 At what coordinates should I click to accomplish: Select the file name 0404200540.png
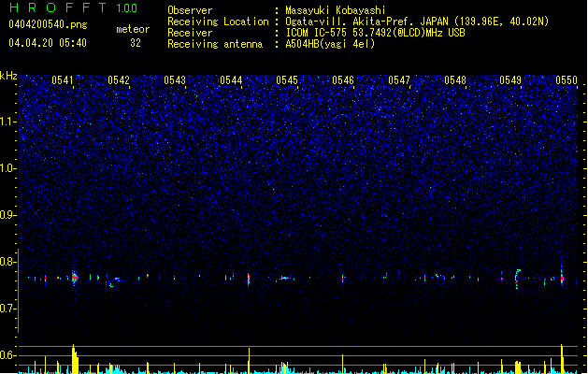pyautogui.click(x=48, y=24)
